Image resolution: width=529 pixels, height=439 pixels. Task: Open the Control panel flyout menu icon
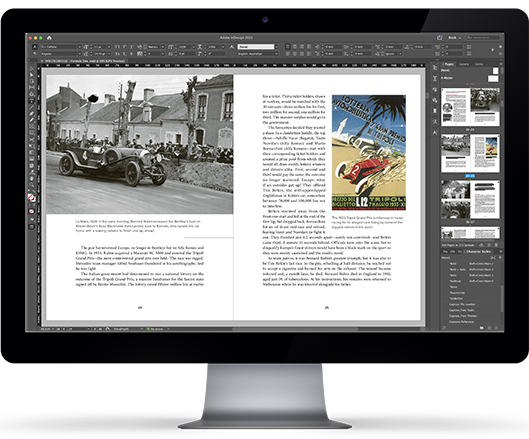500,53
